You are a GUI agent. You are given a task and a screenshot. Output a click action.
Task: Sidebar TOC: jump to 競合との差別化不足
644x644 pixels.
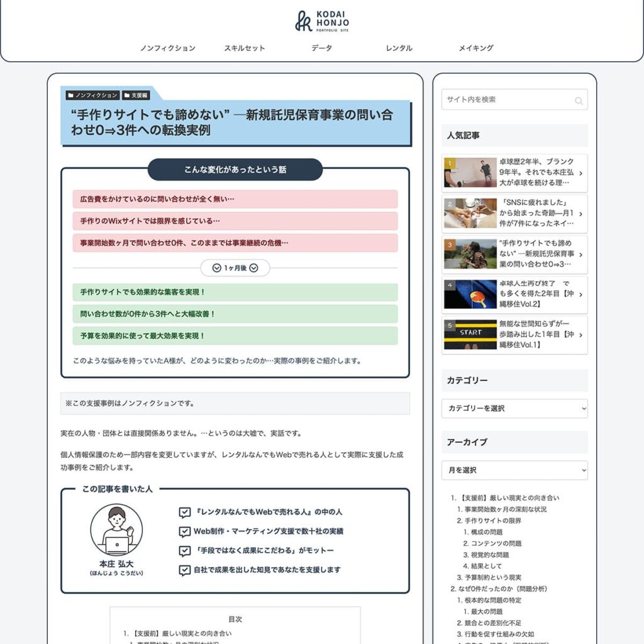(493, 623)
